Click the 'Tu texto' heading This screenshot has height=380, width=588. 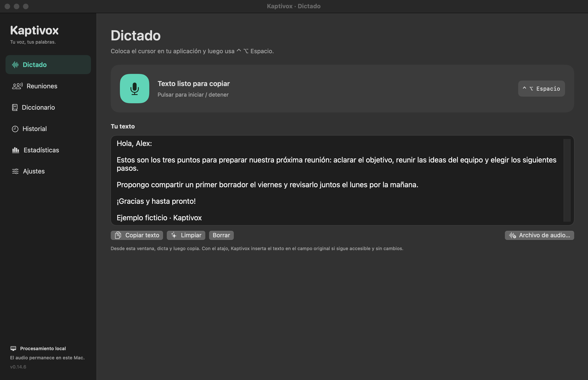pos(123,126)
